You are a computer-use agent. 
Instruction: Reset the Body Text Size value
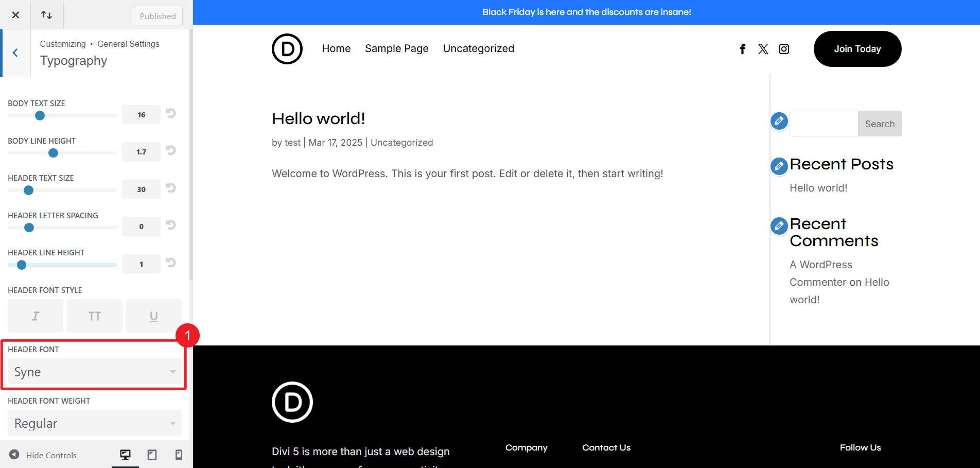pos(170,113)
